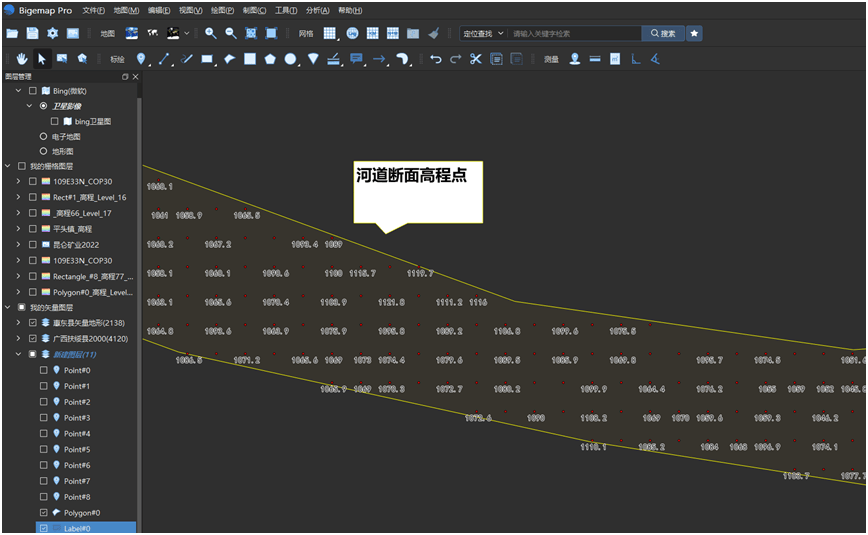Open the 定位查找 search type dropdown
This screenshot has width=868, height=535.
pyautogui.click(x=483, y=33)
